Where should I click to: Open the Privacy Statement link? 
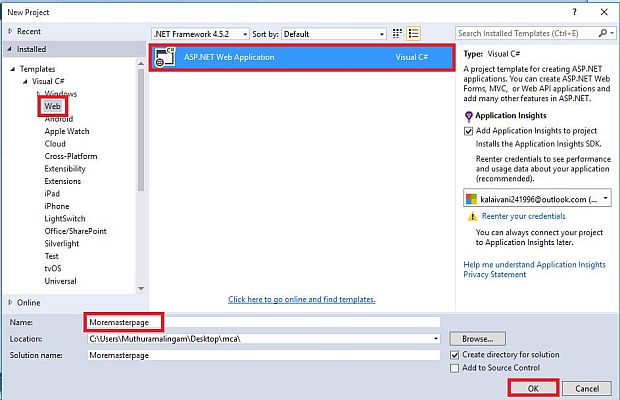tap(495, 274)
